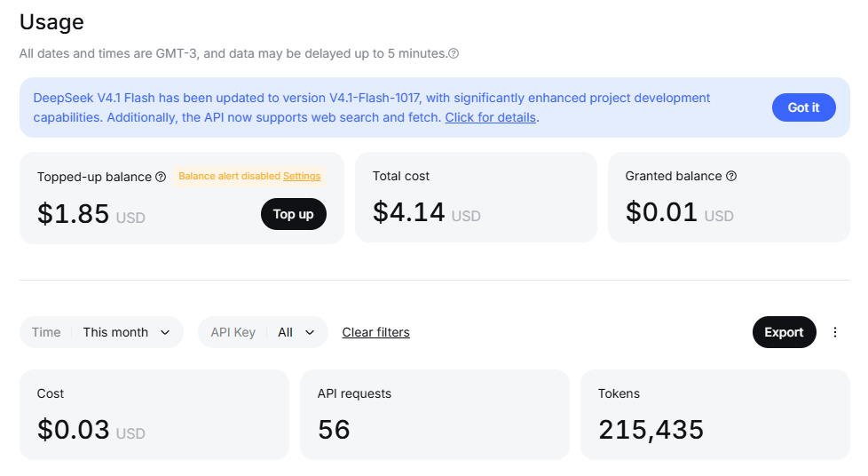Export the usage data

pyautogui.click(x=784, y=332)
